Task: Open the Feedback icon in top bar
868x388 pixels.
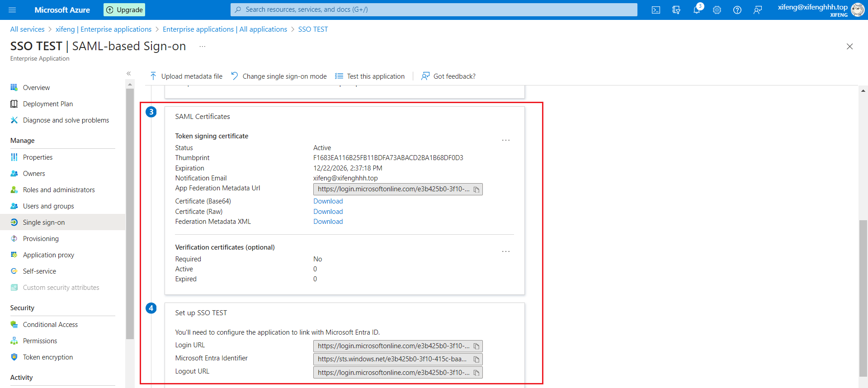Action: (x=758, y=10)
